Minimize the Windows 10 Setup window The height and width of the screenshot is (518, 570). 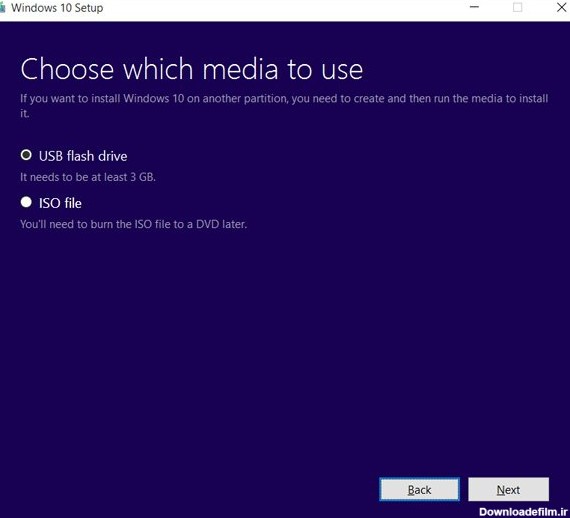pos(474,7)
